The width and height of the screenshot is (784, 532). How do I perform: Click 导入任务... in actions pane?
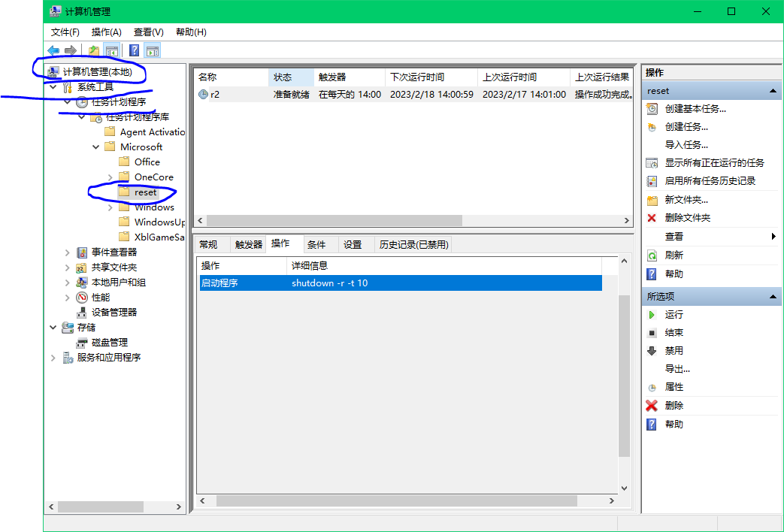[x=686, y=145]
